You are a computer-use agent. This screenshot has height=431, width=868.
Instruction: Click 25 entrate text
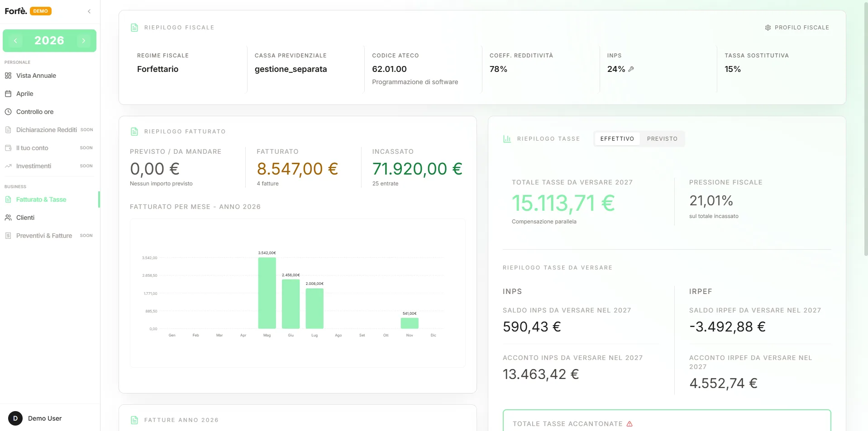(x=386, y=184)
